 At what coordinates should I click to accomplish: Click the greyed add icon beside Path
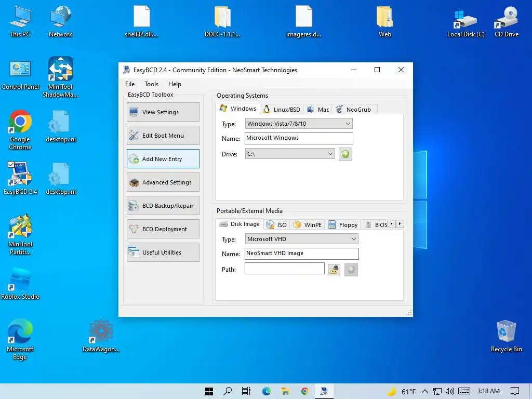point(351,270)
